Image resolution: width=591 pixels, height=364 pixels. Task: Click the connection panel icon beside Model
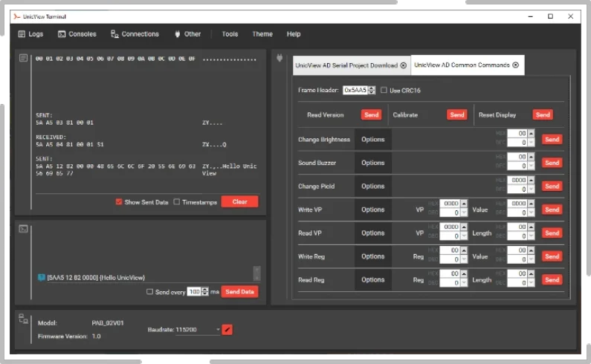23,319
